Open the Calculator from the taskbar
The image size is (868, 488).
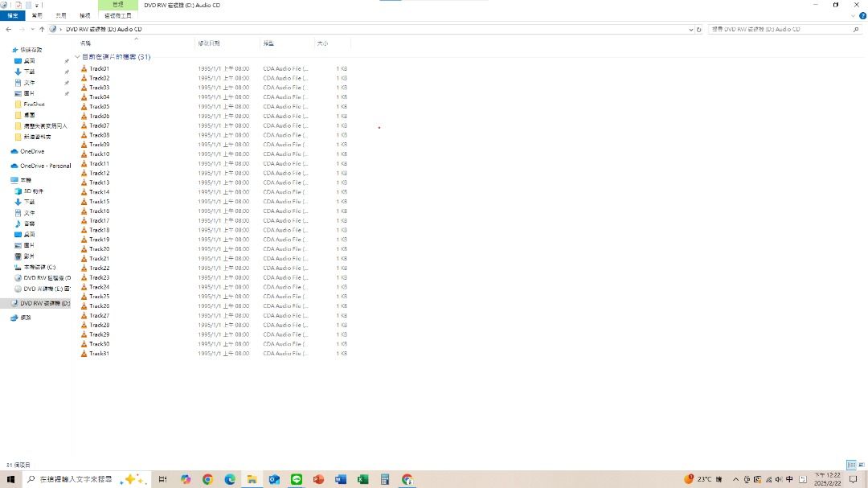pos(385,479)
